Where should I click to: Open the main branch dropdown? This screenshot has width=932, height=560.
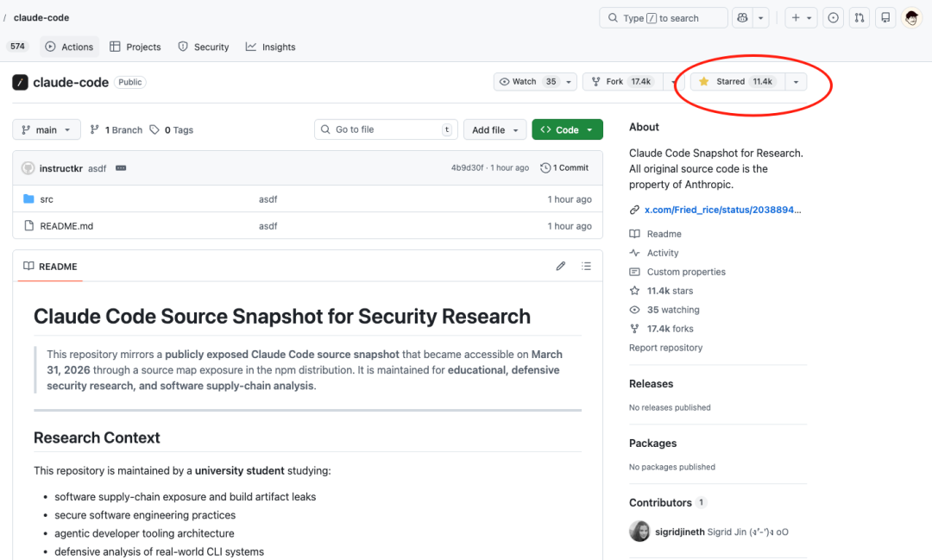click(x=47, y=130)
